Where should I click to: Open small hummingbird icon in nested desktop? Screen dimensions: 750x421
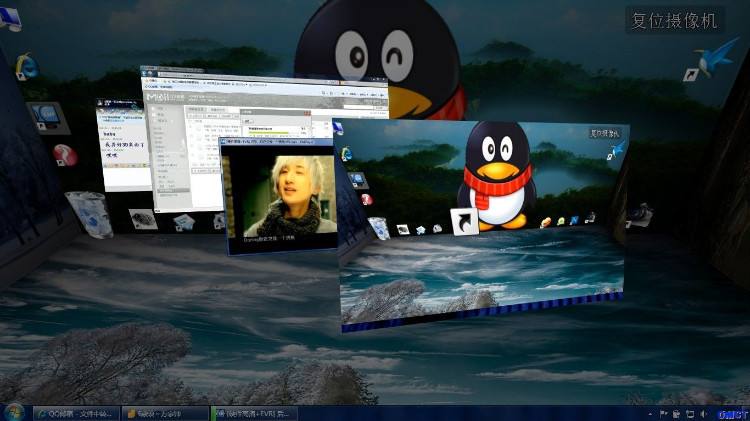coord(615,151)
